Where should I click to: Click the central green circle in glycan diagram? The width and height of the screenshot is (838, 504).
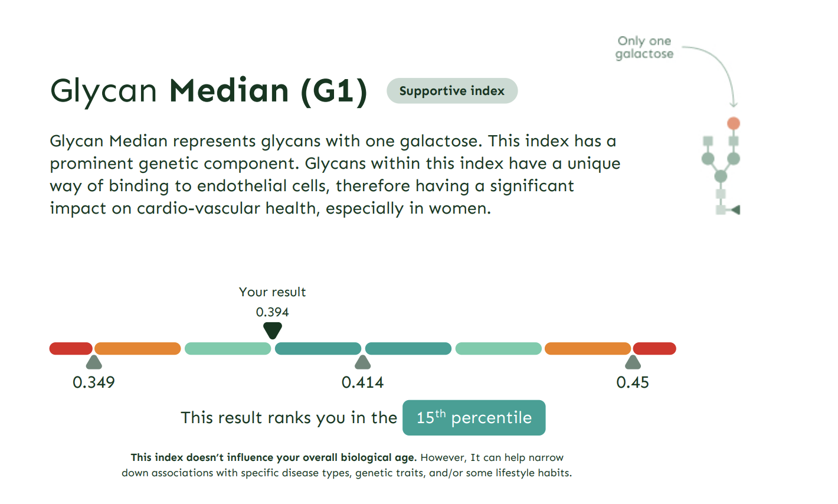[721, 176]
